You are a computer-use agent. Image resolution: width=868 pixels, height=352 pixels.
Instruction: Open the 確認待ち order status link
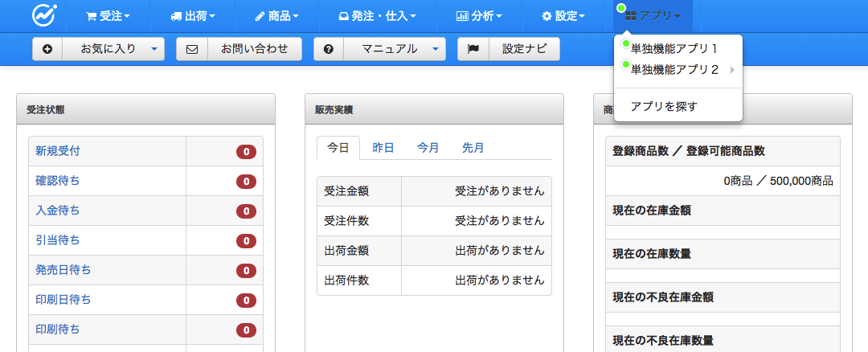[58, 181]
